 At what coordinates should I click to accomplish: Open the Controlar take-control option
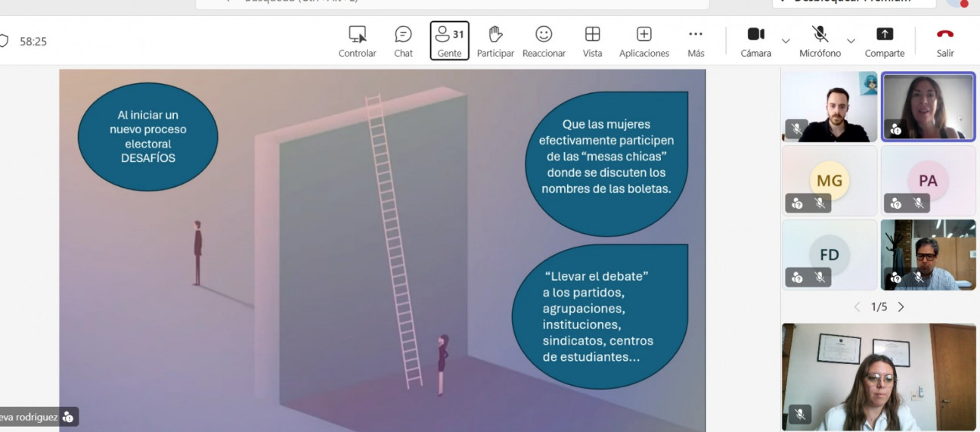[357, 41]
